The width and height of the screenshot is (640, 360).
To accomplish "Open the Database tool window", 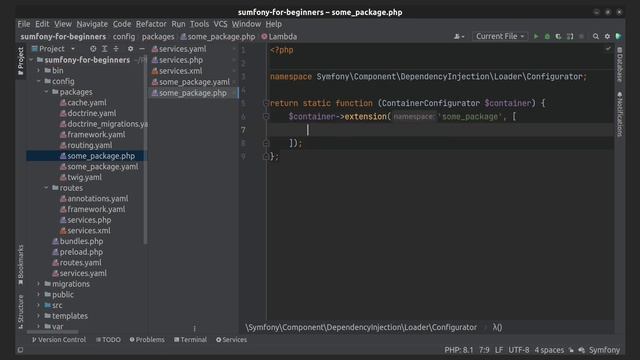I will pyautogui.click(x=620, y=64).
